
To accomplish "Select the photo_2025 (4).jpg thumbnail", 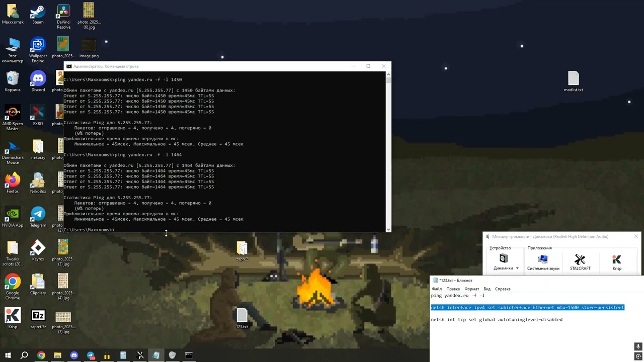I will 63,287.
